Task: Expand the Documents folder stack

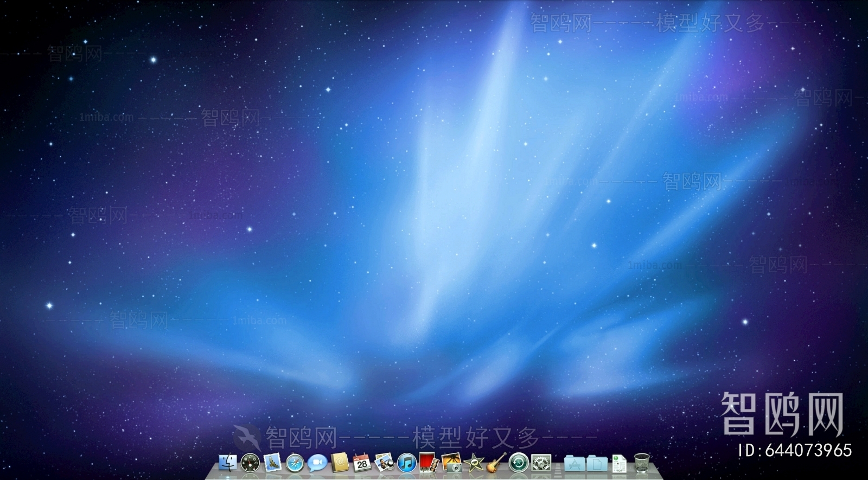Action: 597,463
